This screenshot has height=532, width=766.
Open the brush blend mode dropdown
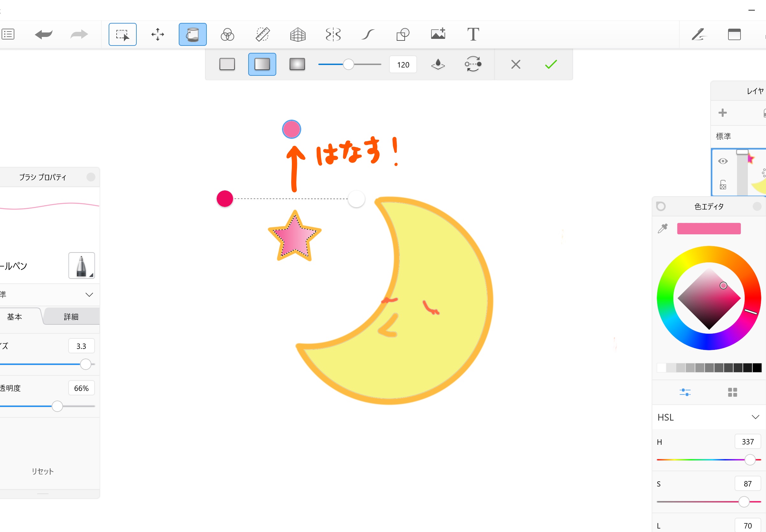pos(89,295)
